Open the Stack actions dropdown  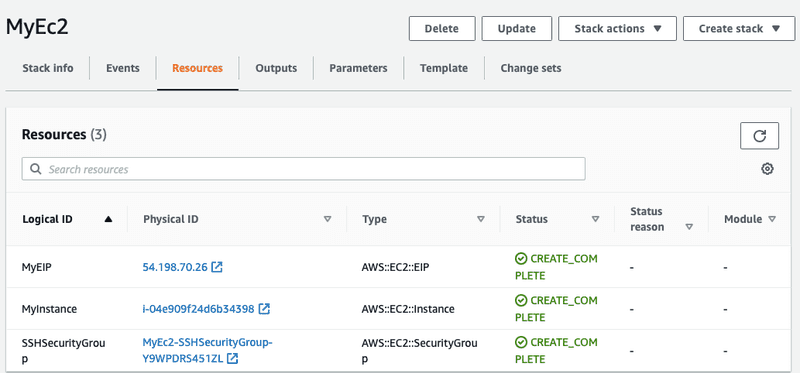[617, 29]
